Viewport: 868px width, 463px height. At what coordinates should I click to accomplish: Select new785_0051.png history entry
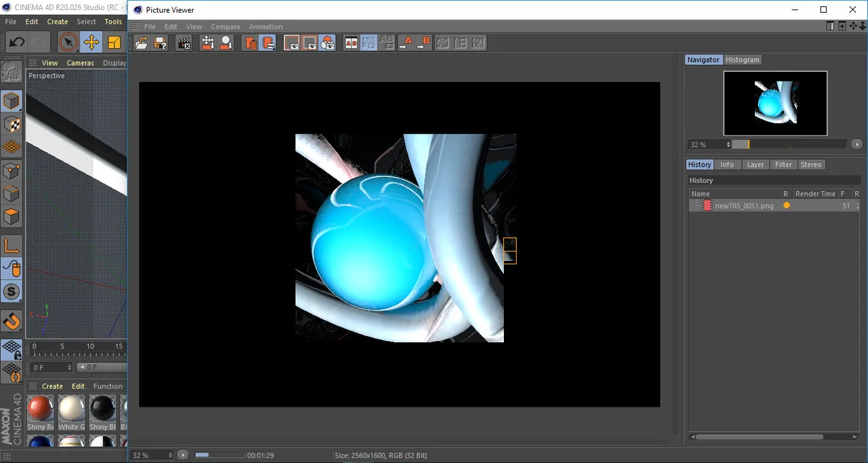775,206
